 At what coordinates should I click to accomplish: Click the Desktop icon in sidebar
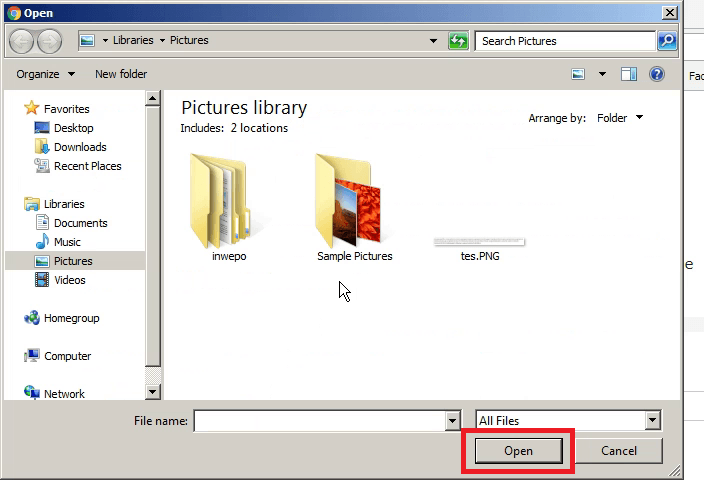42,128
